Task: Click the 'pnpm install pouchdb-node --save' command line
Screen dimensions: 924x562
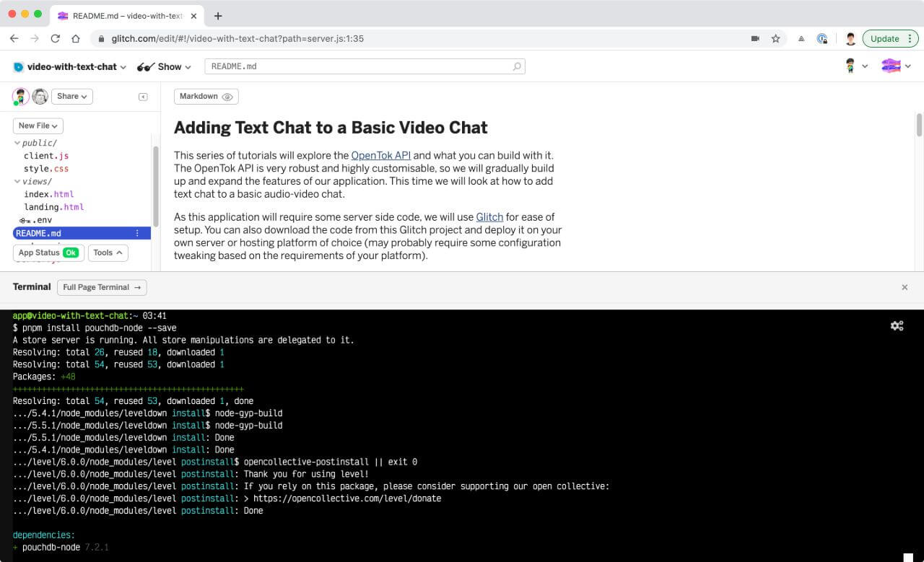Action: [95, 328]
